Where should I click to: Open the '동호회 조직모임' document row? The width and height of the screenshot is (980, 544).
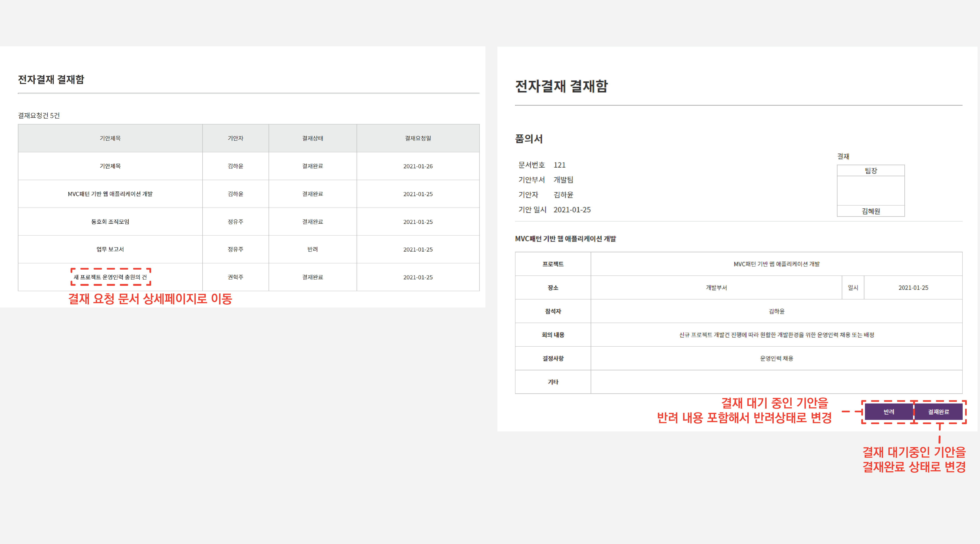[110, 222]
